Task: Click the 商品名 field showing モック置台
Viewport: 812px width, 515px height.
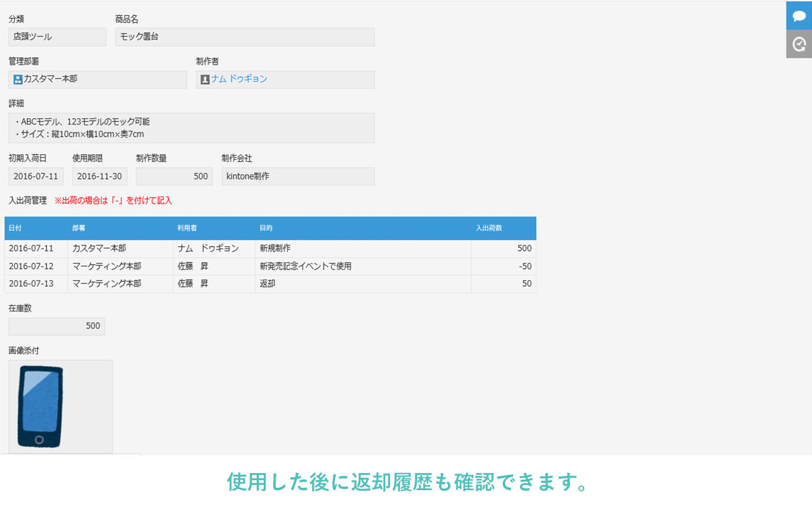Action: point(244,37)
